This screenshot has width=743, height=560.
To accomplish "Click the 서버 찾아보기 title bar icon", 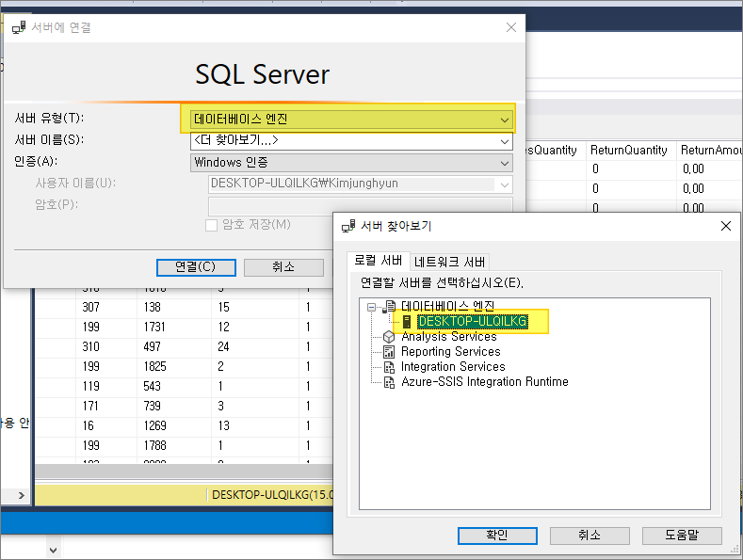I will tap(348, 227).
